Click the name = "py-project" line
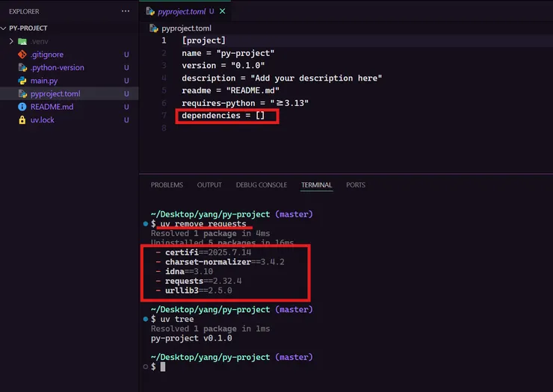Screen dimensions: 553x392 click(x=228, y=53)
